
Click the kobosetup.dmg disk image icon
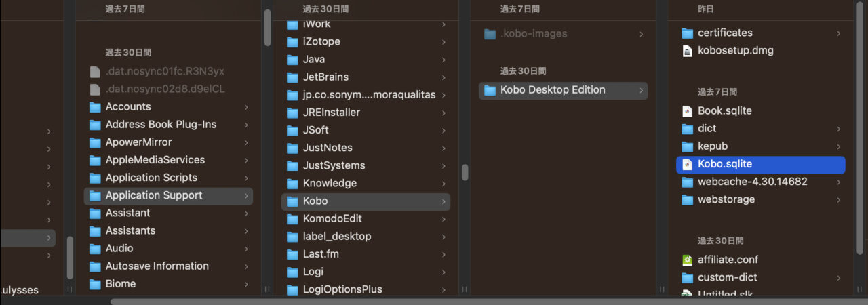[x=687, y=51]
